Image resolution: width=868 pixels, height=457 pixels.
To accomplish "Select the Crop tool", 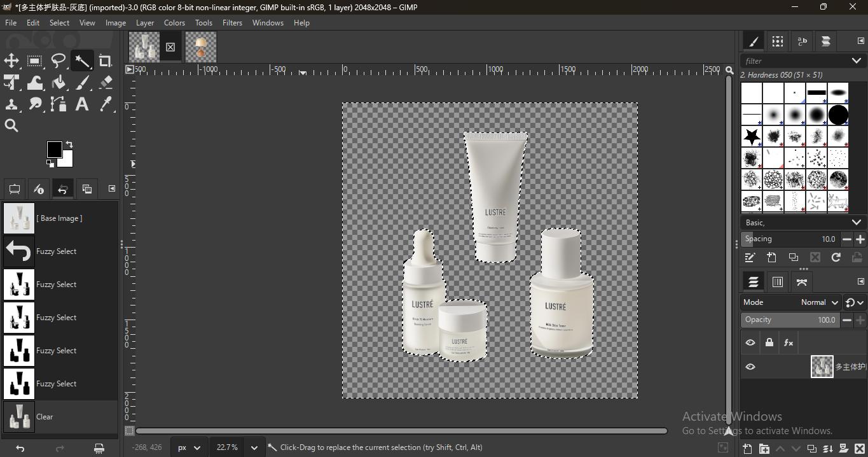I will pos(106,61).
